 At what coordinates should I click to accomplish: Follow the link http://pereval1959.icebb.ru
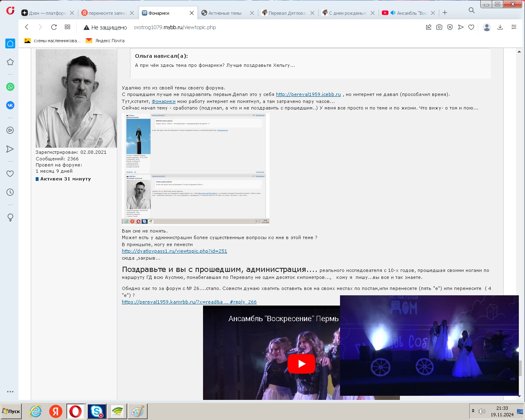[308, 94]
